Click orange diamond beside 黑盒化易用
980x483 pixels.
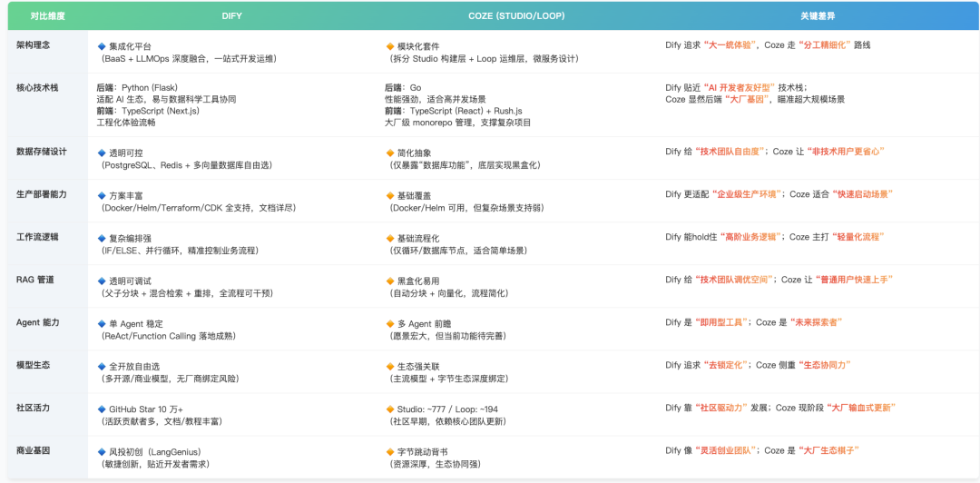pyautogui.click(x=390, y=281)
